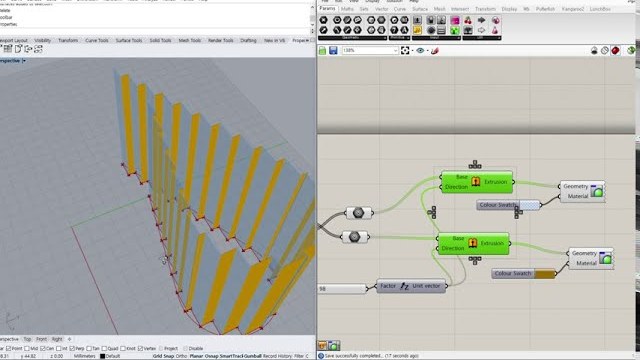Viewport: 640px width, 360px height.
Task: Toggle Ortho in status bar
Action: point(181,356)
